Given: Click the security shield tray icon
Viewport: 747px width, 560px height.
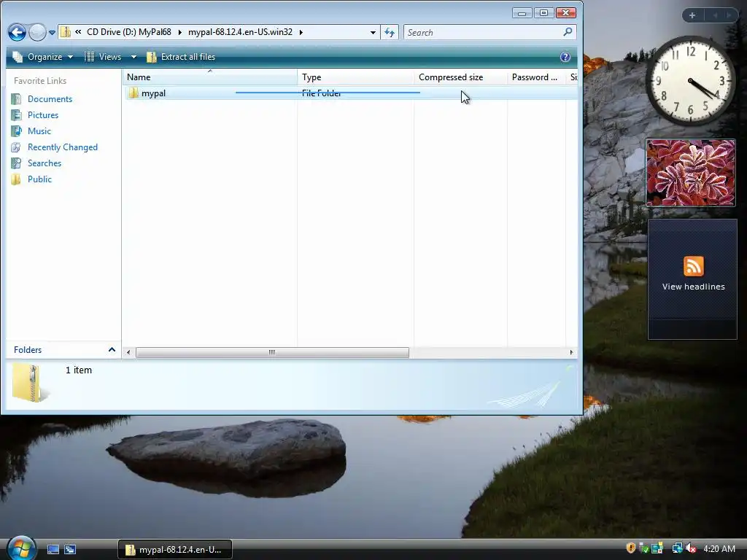Looking at the screenshot, I should (x=631, y=548).
